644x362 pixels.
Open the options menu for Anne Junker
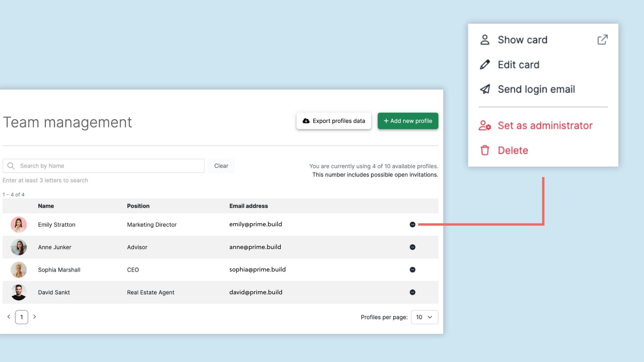(413, 247)
